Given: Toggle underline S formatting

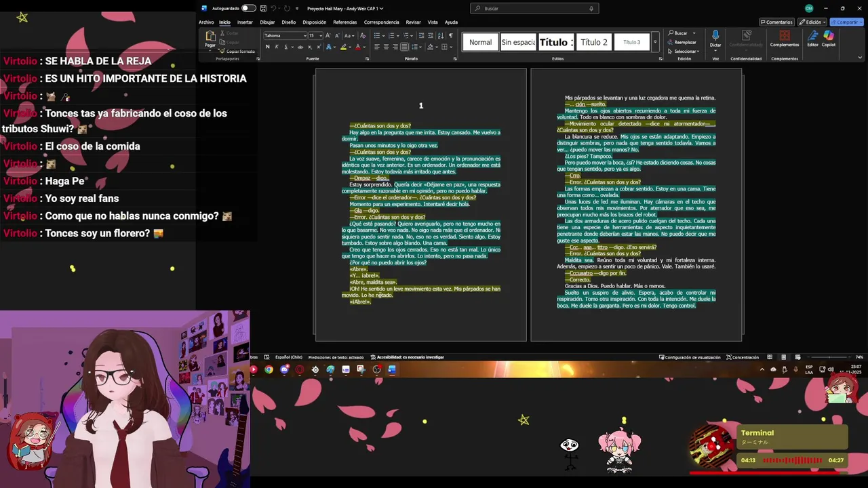Looking at the screenshot, I should (286, 47).
